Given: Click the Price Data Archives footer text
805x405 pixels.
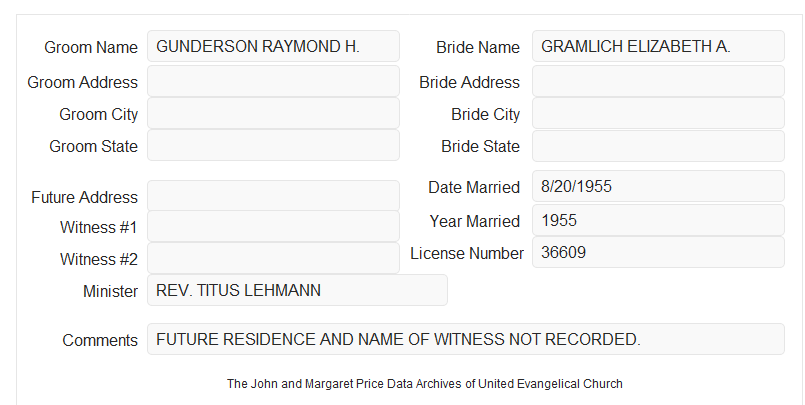Looking at the screenshot, I should pos(425,384).
